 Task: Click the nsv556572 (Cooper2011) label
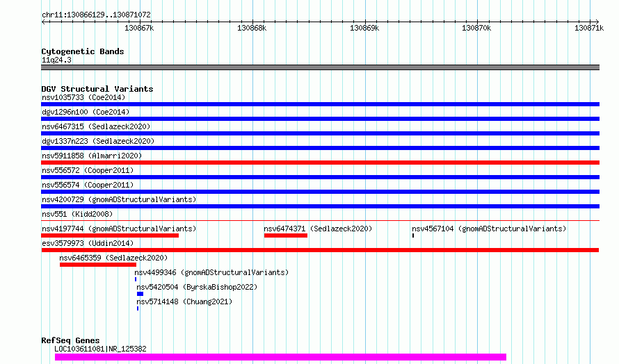(88, 170)
